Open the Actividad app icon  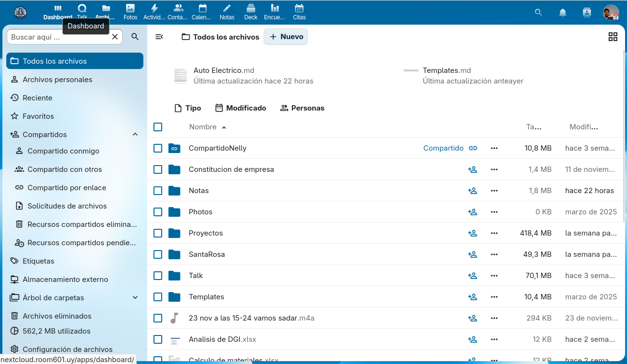(154, 12)
